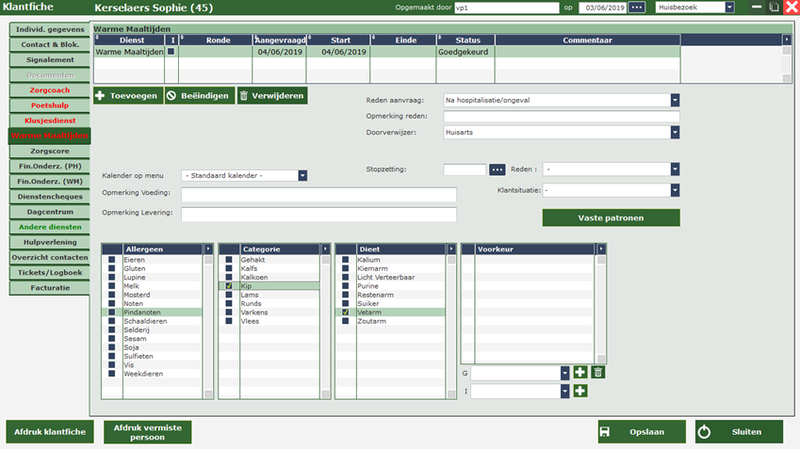
Task: Click the Opmerking Voeding text field
Action: [x=304, y=194]
